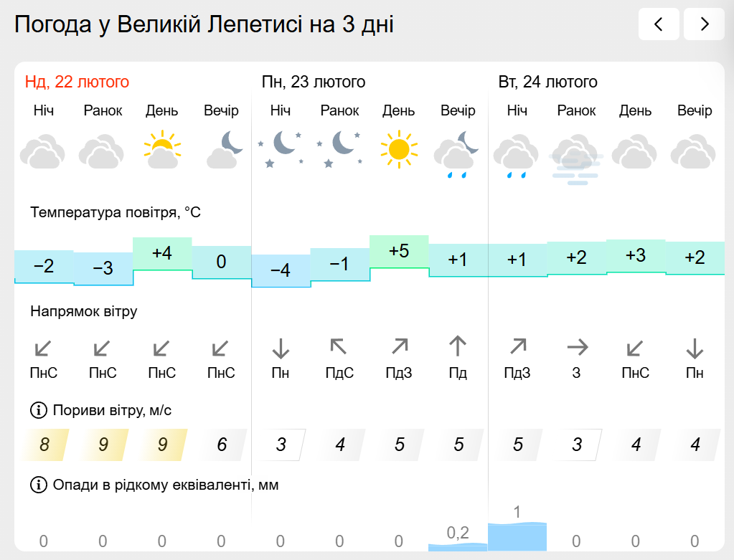Click the +5 temperature cell on Monday
The image size is (734, 560).
(x=399, y=252)
